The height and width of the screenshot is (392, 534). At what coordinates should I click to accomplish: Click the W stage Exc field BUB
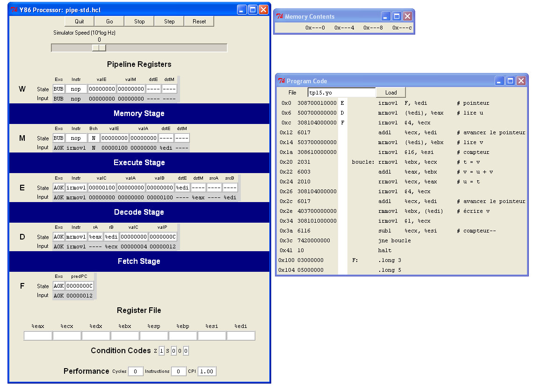(x=58, y=89)
